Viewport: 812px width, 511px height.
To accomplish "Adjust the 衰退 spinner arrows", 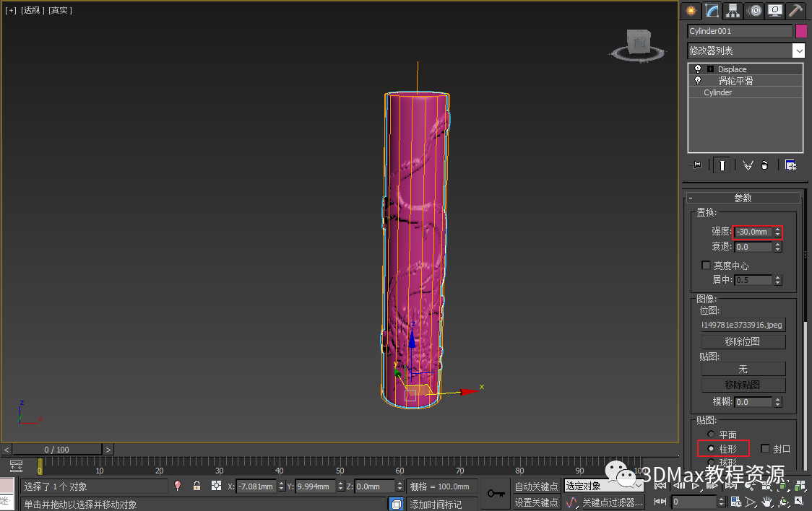I will 777,248.
